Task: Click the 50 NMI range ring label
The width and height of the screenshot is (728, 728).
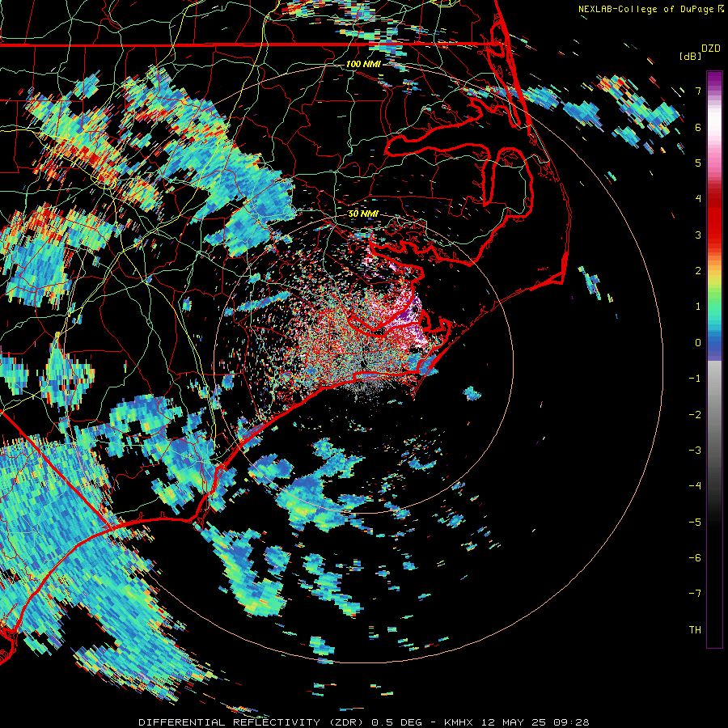Action: [363, 214]
